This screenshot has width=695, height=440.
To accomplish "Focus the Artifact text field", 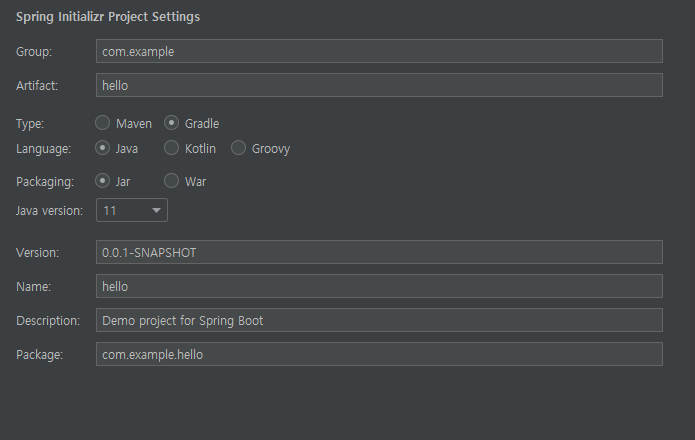I will point(379,85).
